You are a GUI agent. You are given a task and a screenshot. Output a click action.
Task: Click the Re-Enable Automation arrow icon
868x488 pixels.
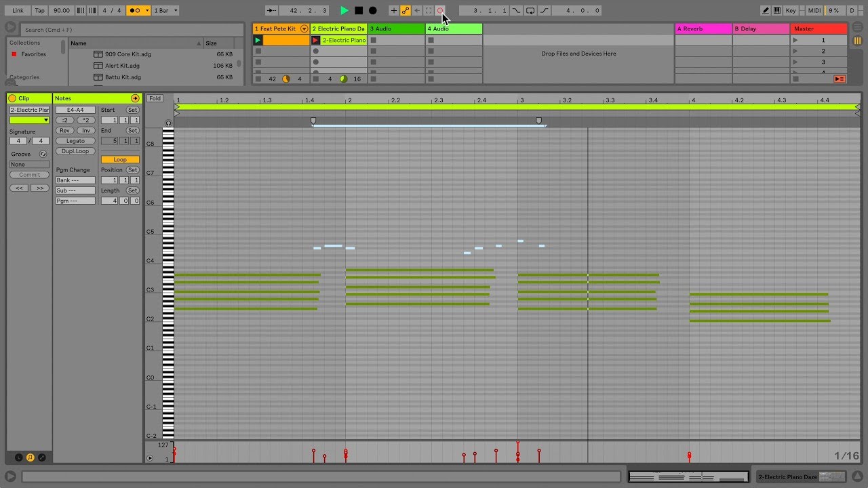pos(417,11)
